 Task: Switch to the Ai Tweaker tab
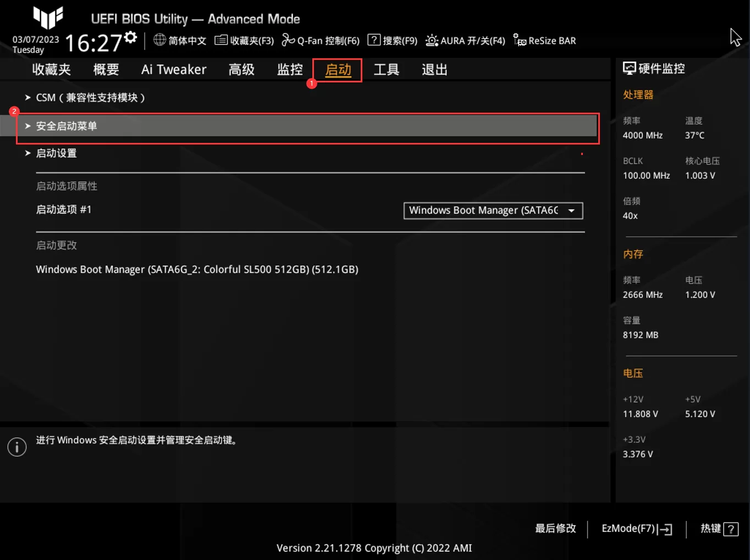174,70
